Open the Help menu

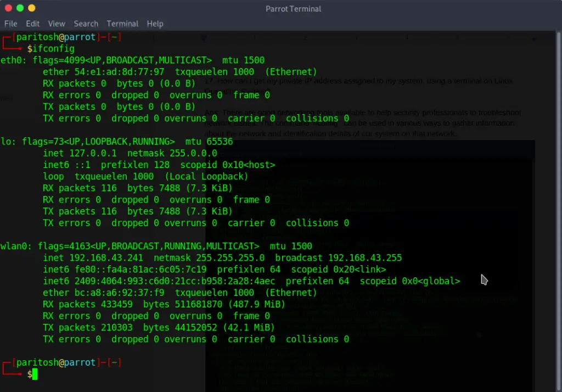[x=155, y=24]
